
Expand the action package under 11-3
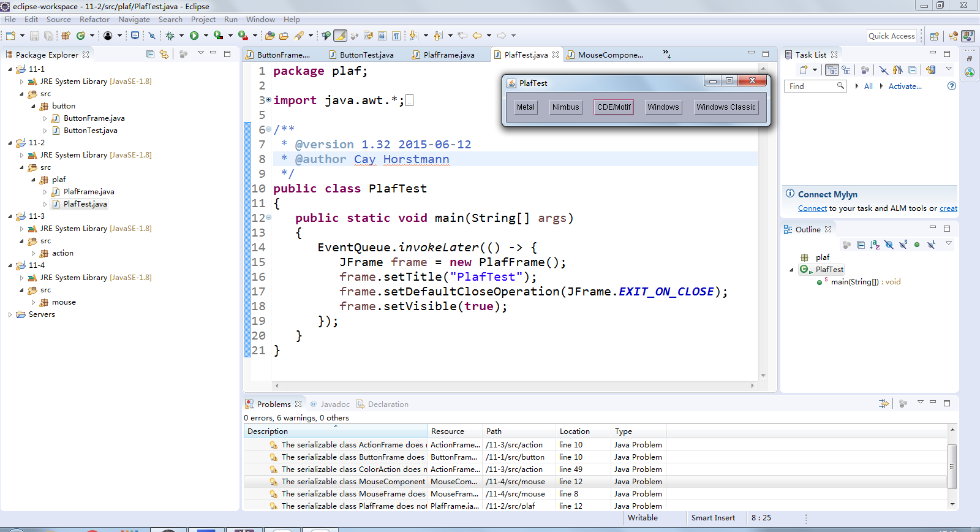click(x=33, y=253)
